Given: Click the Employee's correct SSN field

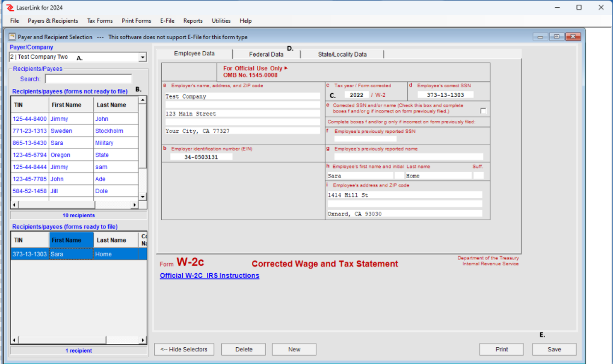Looking at the screenshot, I should (446, 94).
